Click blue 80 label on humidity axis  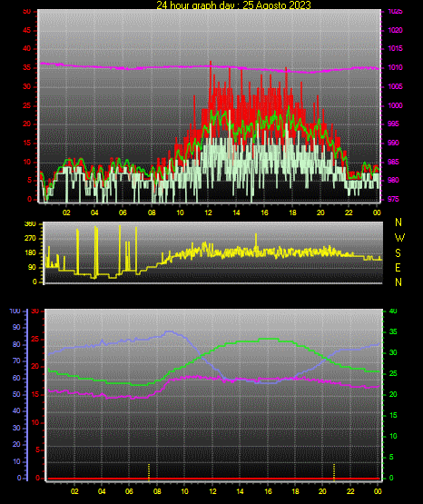(16, 344)
